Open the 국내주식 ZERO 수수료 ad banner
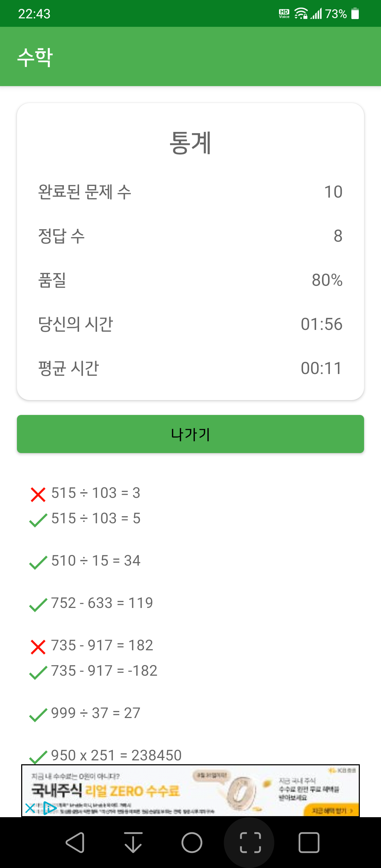Image resolution: width=381 pixels, height=868 pixels. click(190, 790)
